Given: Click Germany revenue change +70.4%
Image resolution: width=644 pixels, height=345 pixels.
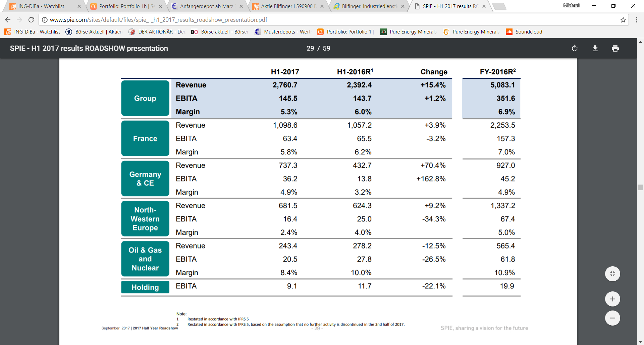Looking at the screenshot, I should tap(433, 165).
